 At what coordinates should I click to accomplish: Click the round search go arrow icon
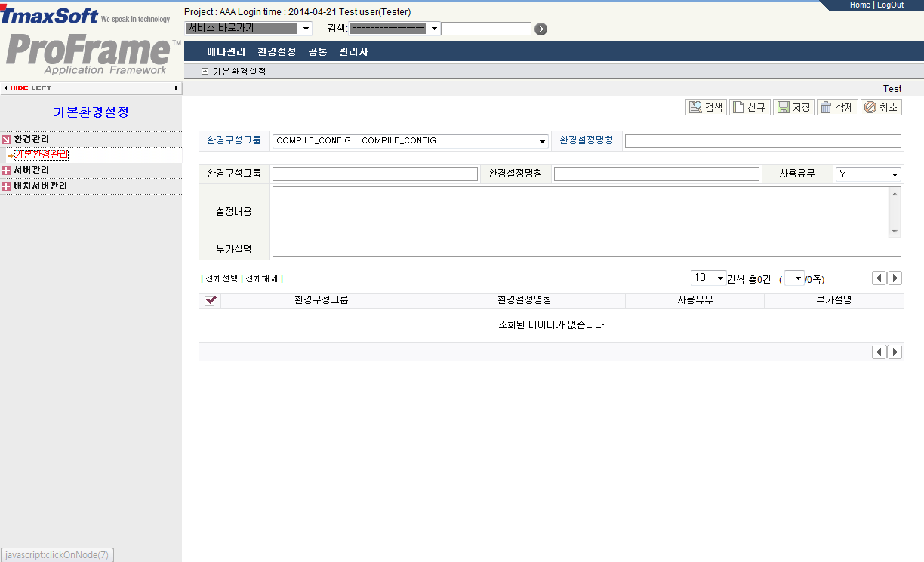coord(541,29)
